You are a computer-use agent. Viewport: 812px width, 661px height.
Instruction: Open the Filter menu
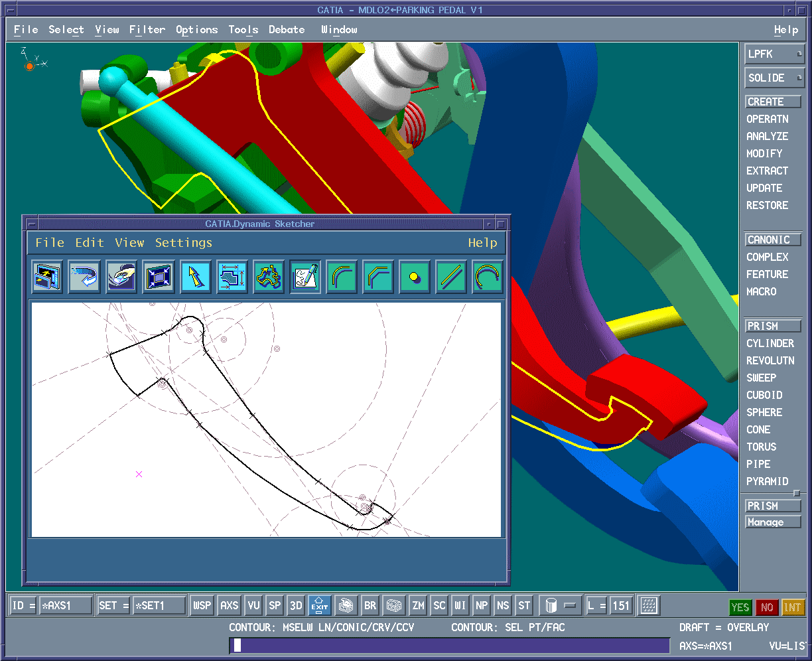147,30
